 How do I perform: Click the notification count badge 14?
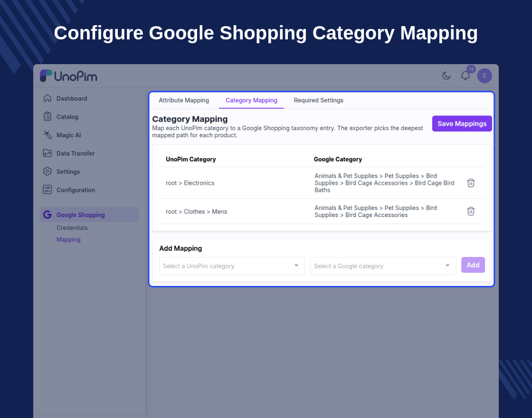click(x=471, y=69)
